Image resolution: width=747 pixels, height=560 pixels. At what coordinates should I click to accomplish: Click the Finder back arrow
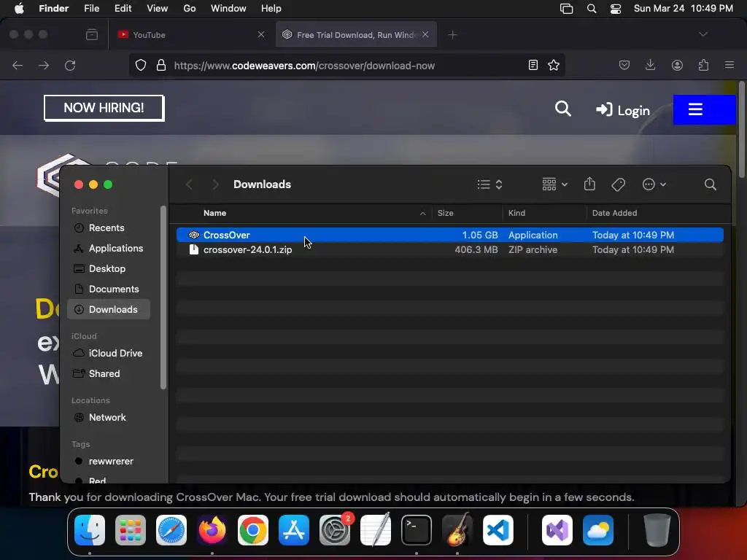coord(189,184)
